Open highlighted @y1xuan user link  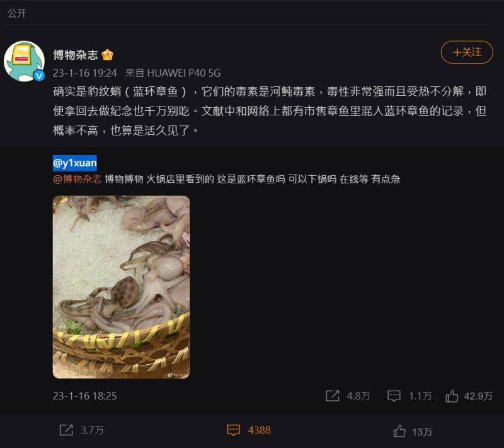[x=74, y=163]
